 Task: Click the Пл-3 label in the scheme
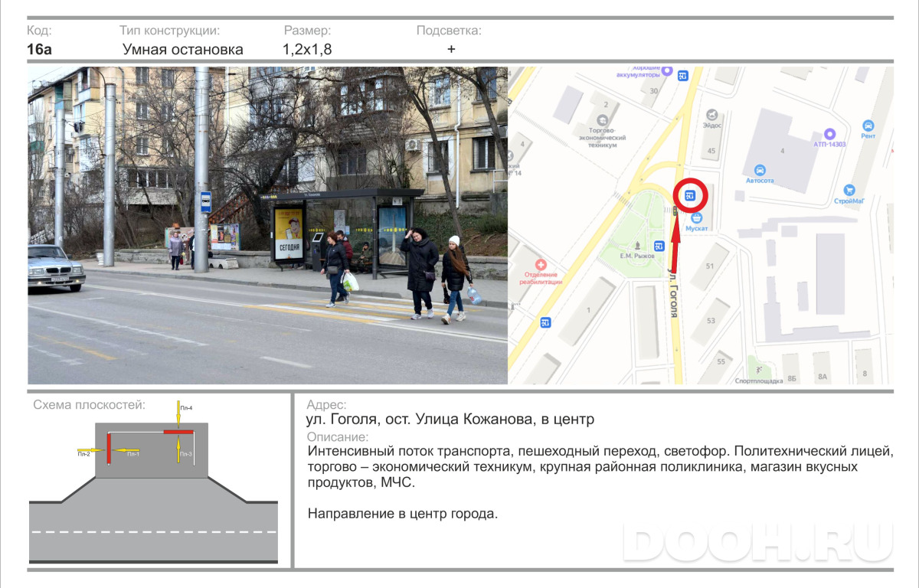pyautogui.click(x=186, y=454)
